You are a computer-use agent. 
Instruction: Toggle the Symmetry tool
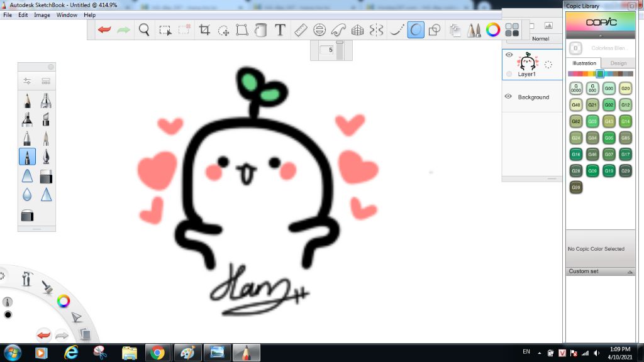pos(376,30)
